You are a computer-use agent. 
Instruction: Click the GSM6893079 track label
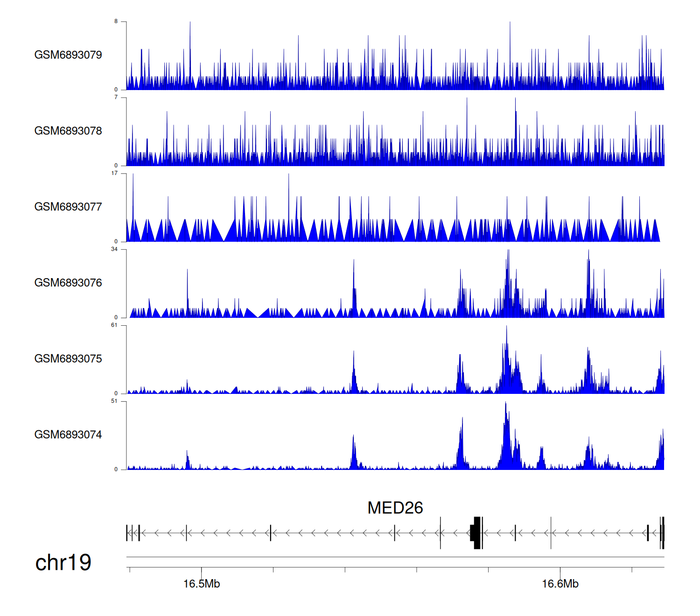click(x=68, y=55)
